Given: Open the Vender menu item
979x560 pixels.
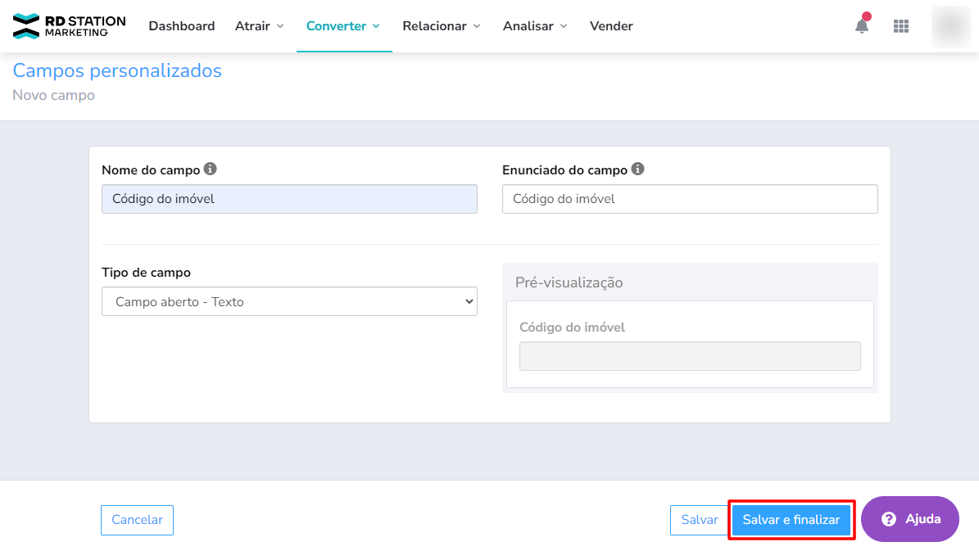Looking at the screenshot, I should coord(611,26).
